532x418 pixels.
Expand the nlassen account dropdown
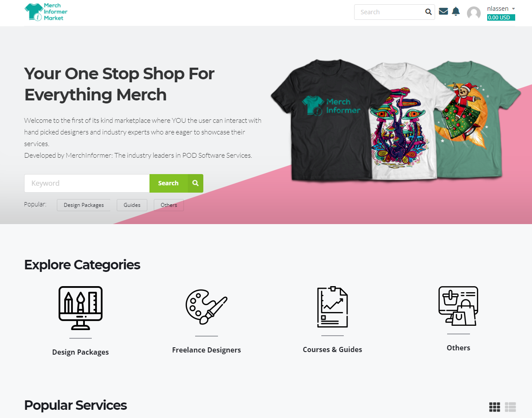(x=501, y=9)
